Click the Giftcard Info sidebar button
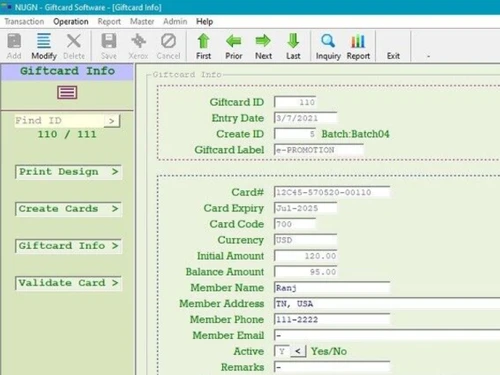The height and width of the screenshot is (375, 500). pos(68,246)
